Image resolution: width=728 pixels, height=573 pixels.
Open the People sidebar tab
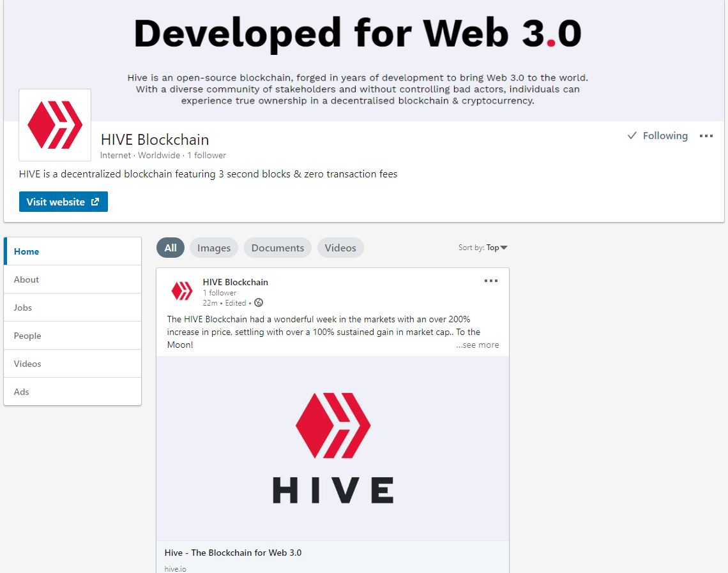tap(72, 336)
